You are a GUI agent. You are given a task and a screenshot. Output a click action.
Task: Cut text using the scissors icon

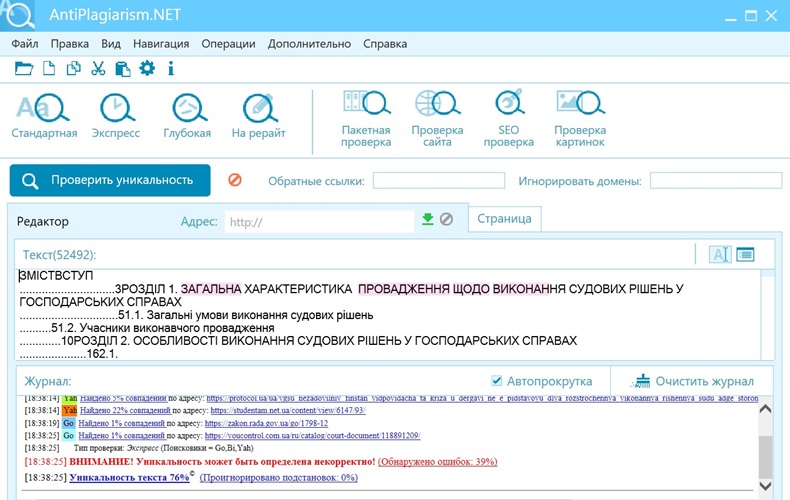coord(98,68)
